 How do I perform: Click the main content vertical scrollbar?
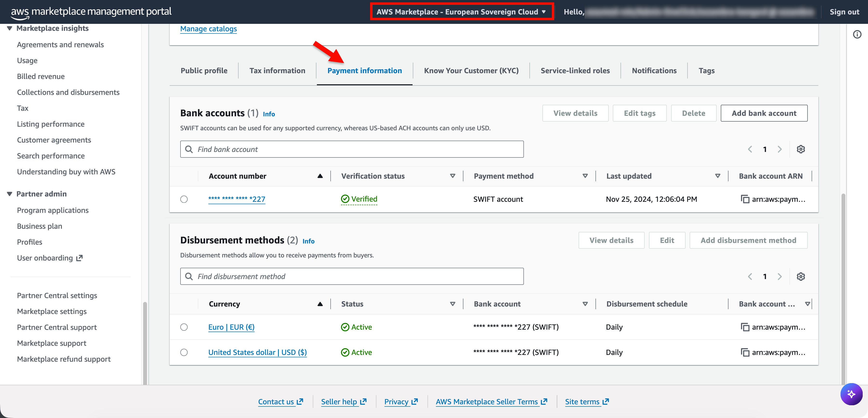click(843, 289)
